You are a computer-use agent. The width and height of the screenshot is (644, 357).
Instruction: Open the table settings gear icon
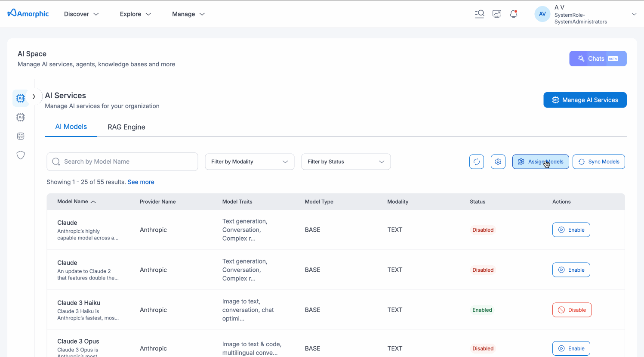tap(498, 162)
